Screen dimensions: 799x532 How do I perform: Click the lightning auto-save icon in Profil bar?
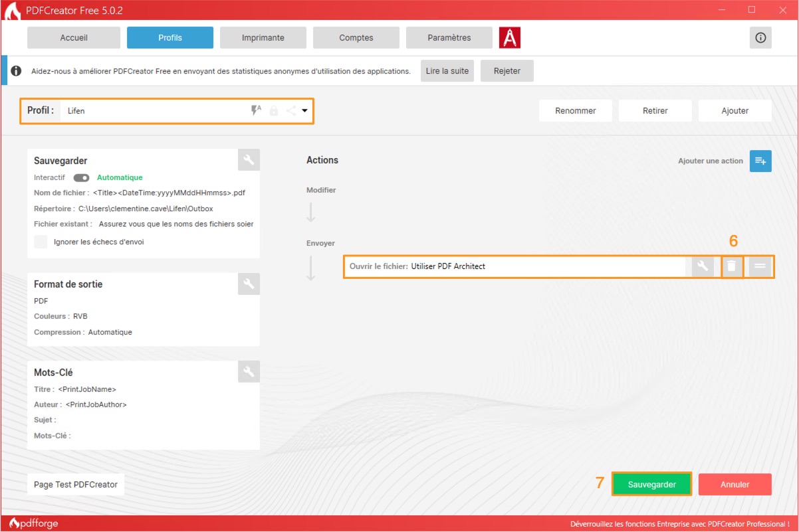point(256,111)
